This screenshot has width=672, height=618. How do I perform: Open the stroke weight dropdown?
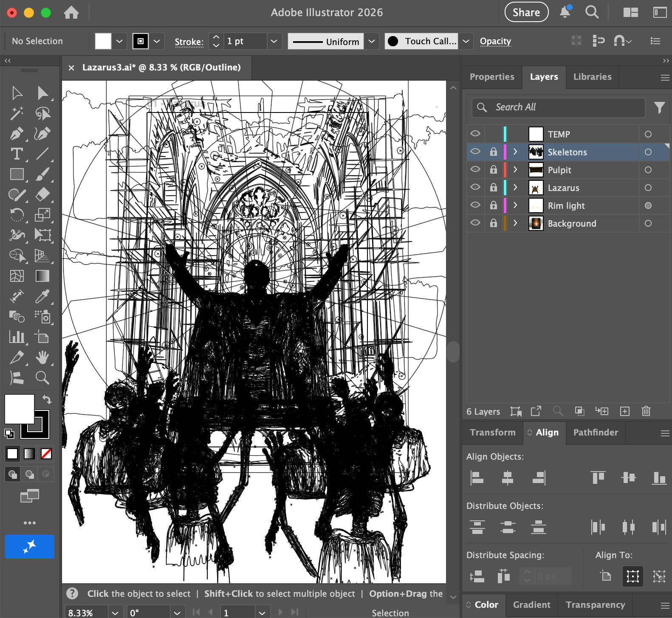(274, 41)
